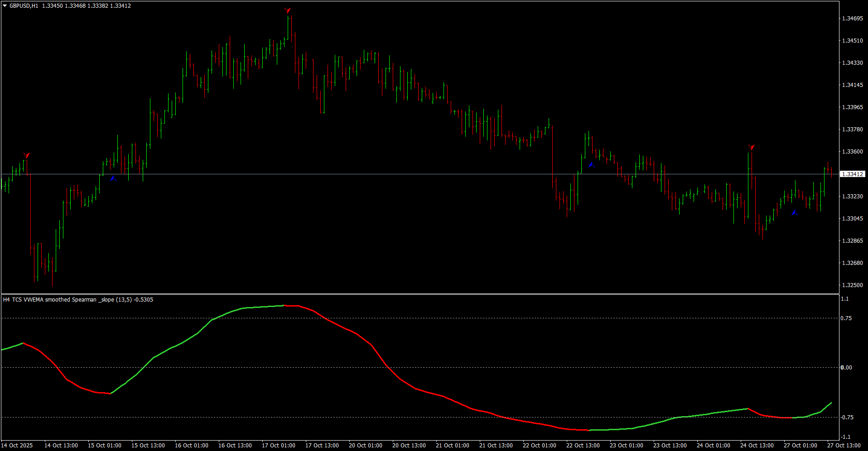
Task: Click the 1.34695 price on the price axis
Action: [x=852, y=19]
